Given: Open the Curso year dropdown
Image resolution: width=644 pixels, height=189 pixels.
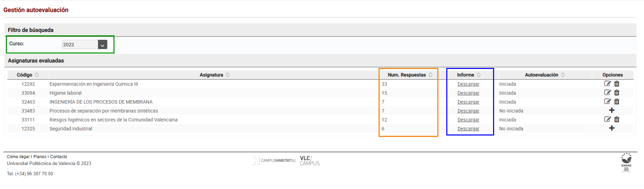Looking at the screenshot, I should click(x=102, y=45).
